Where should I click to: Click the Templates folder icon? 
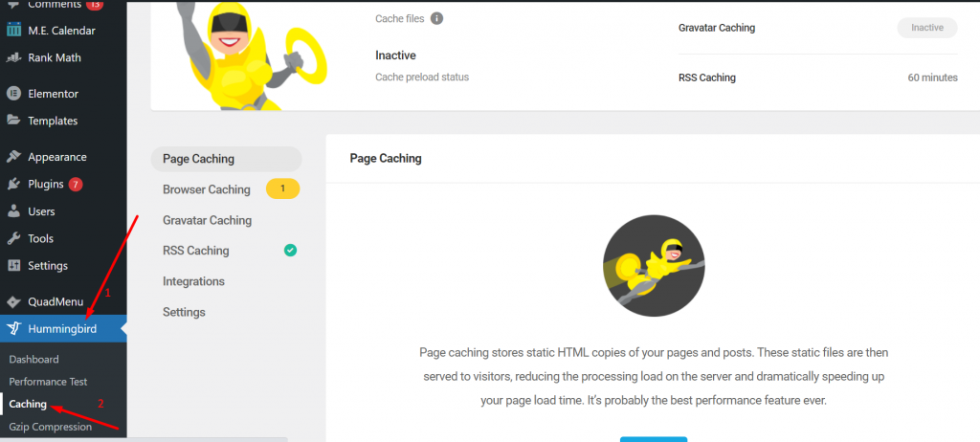click(x=13, y=122)
